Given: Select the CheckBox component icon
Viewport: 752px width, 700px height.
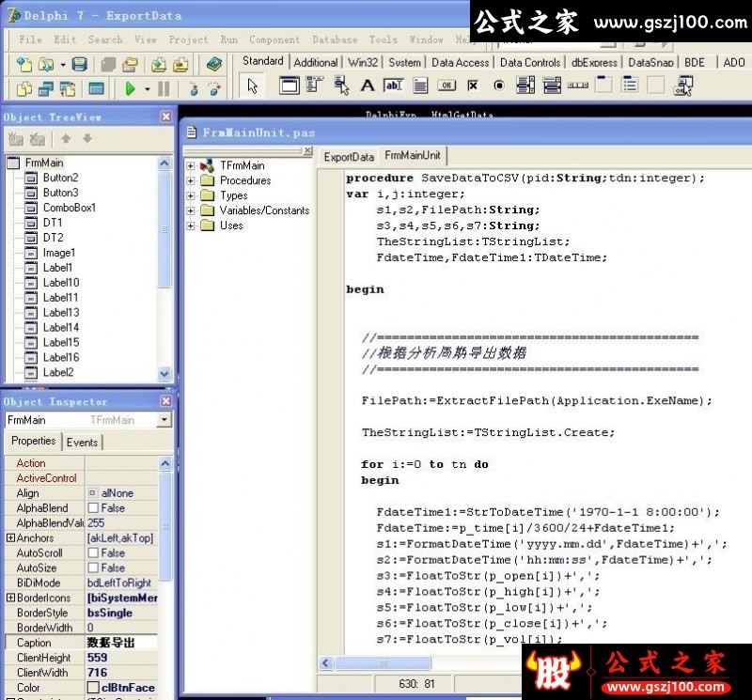Looking at the screenshot, I should 473,86.
